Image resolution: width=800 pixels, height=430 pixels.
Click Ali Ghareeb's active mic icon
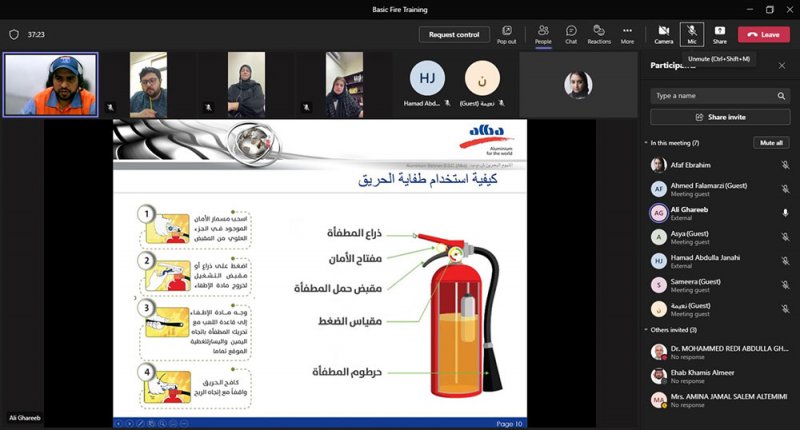tap(785, 213)
